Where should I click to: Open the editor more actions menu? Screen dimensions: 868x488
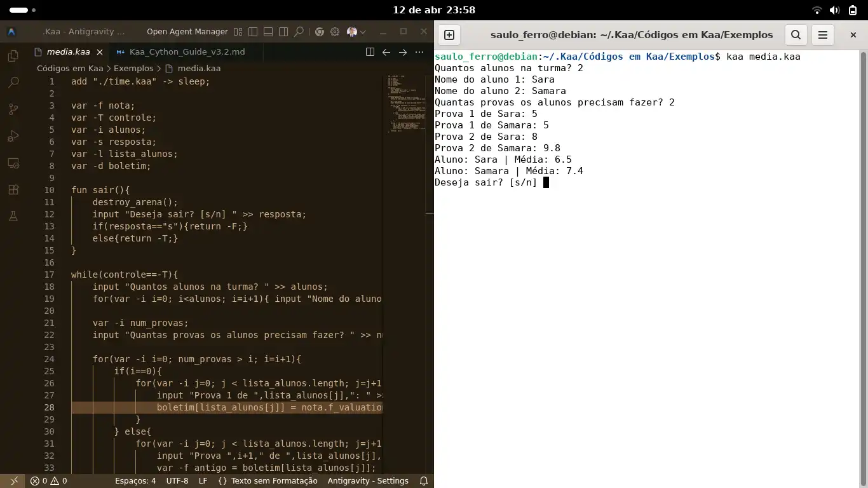pos(419,52)
